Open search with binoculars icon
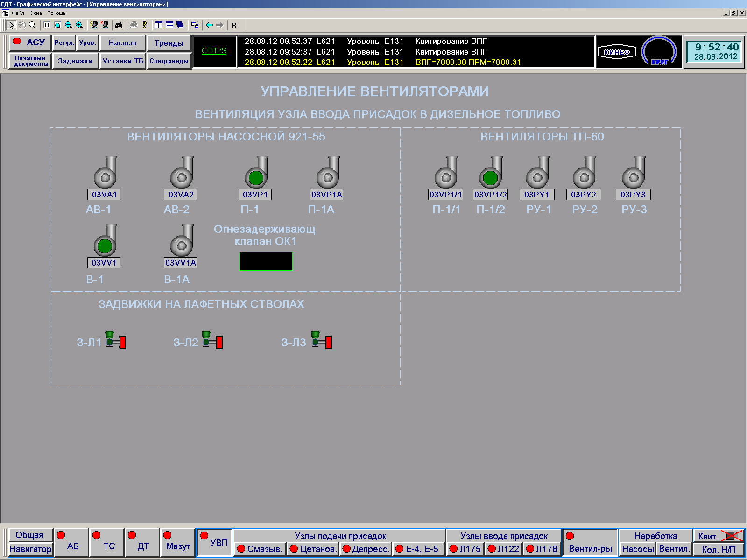Screen dimensions: 747x560 119,25
